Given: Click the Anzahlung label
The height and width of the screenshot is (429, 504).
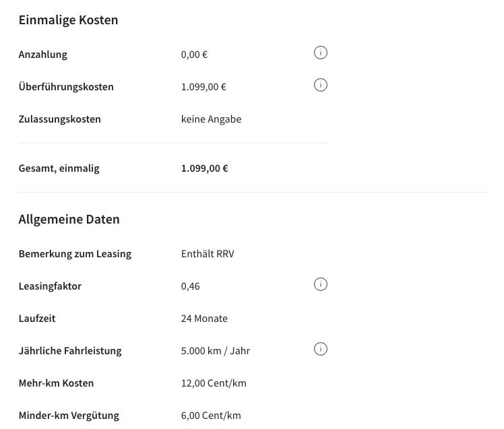Looking at the screenshot, I should coord(43,55).
